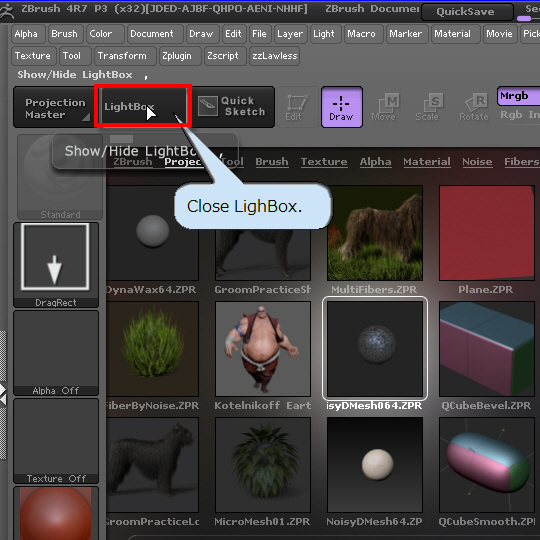The image size is (540, 540).
Task: Open the Edit menu
Action: pos(234,34)
